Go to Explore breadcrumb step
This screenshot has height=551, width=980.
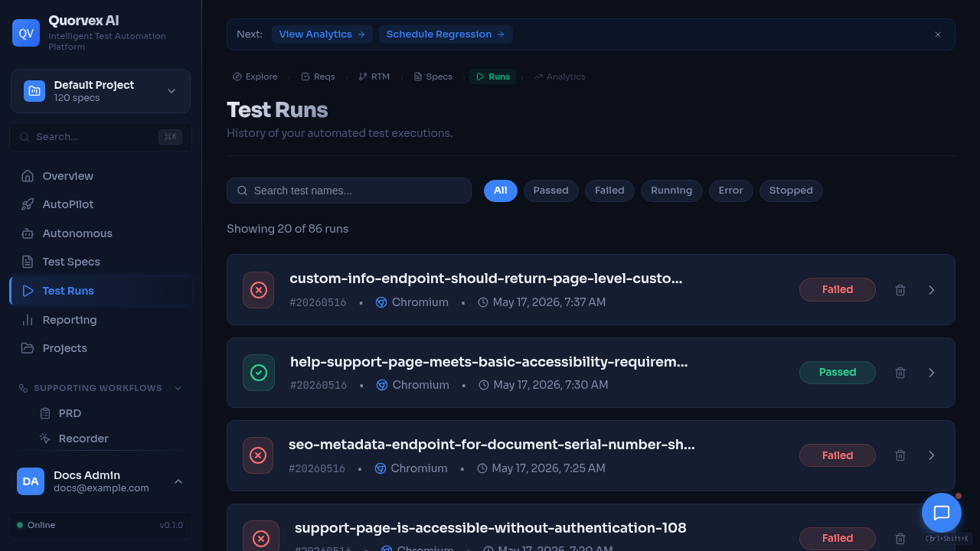[x=256, y=77]
